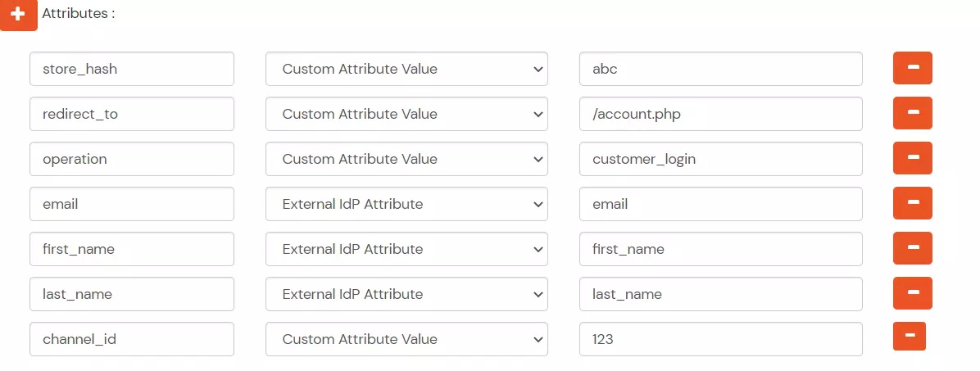Click the orange plus icon to add attribute
Screen dimensions: 980x371
[18, 16]
